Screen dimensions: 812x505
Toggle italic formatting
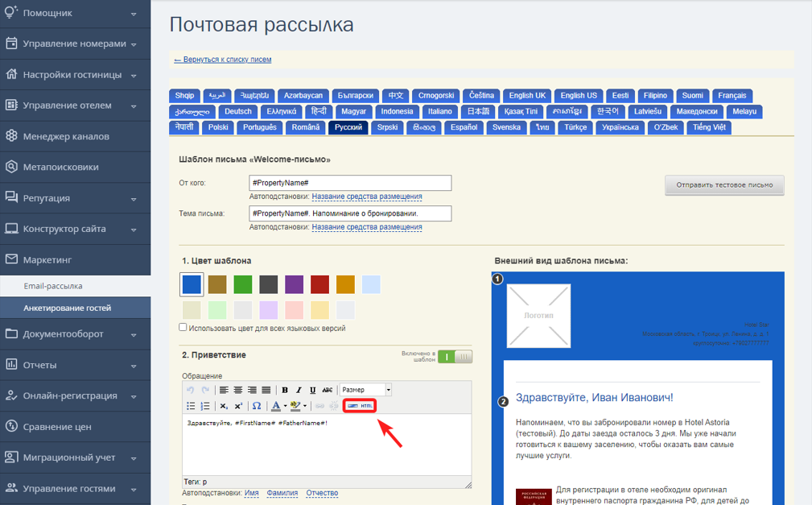(x=299, y=390)
